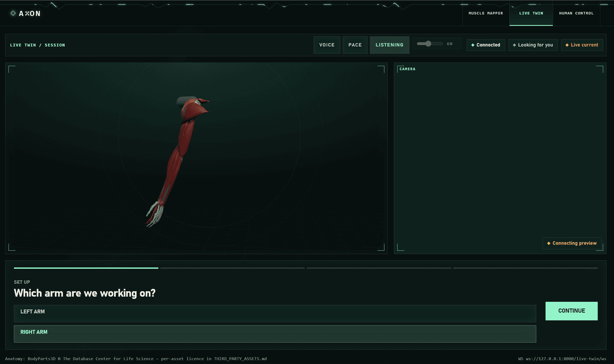This screenshot has height=364, width=614.
Task: Click the AXON logo diamond icon
Action: pyautogui.click(x=13, y=13)
